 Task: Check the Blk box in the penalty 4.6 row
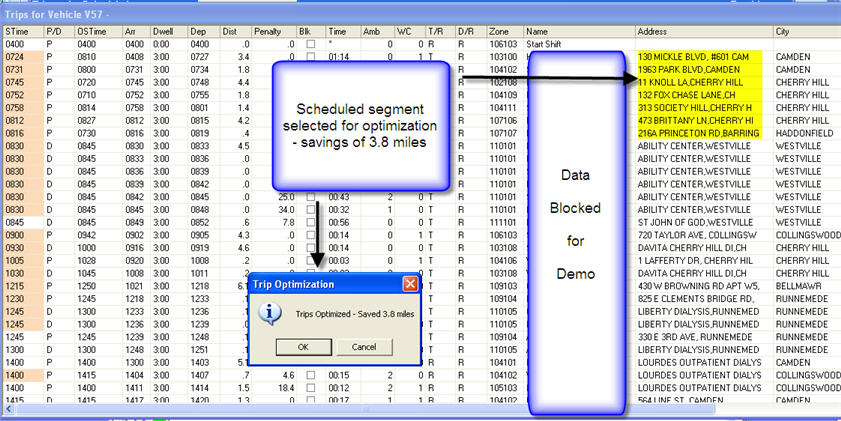tap(311, 375)
